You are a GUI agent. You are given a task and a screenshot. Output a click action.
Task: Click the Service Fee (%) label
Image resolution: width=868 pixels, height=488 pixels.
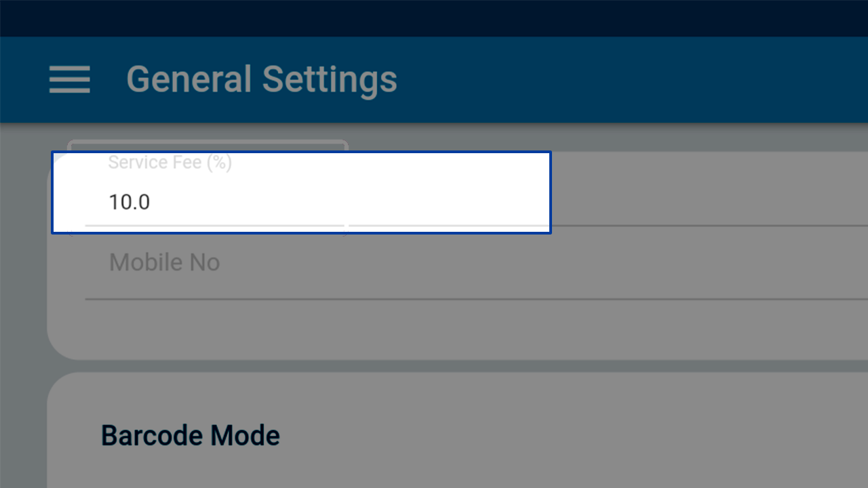point(170,163)
